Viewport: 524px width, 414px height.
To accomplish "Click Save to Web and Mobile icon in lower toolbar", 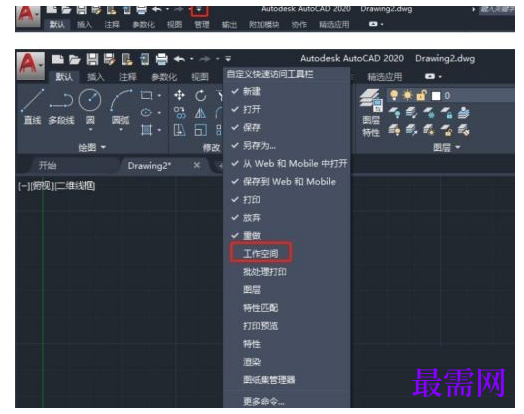I will 144,59.
